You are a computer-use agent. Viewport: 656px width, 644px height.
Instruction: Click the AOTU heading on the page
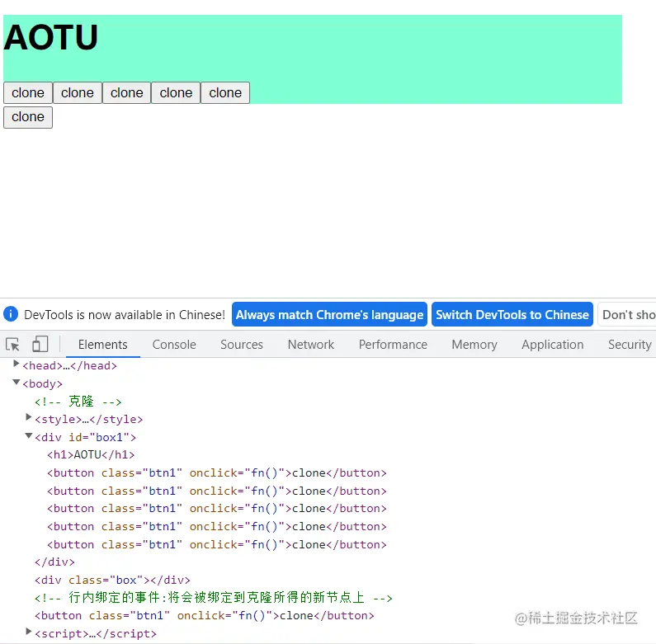pos(50,38)
